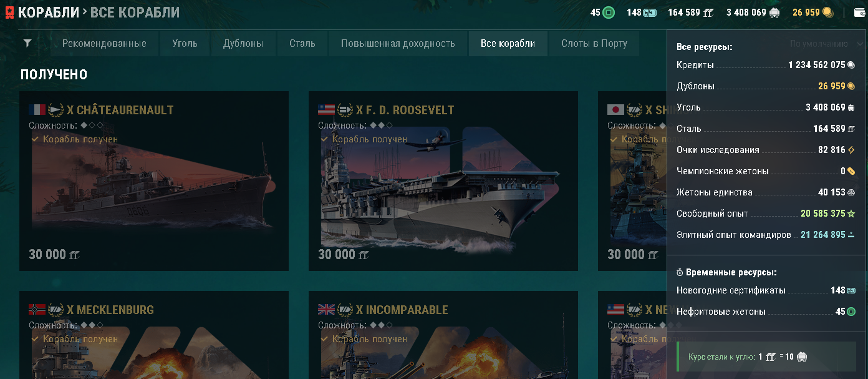Click the champion token icon in Чемпионские жетоны row
Screen dimensions: 868x379
(851, 171)
